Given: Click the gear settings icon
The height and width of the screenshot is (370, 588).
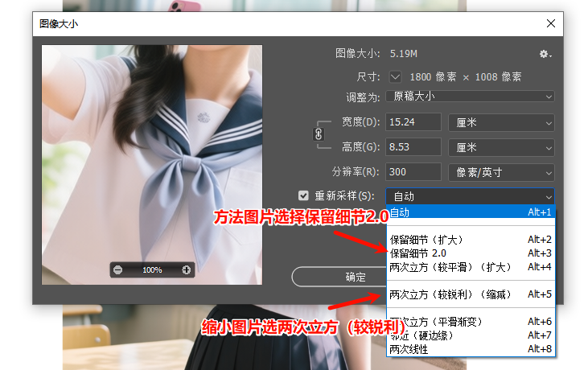Looking at the screenshot, I should pos(545,54).
